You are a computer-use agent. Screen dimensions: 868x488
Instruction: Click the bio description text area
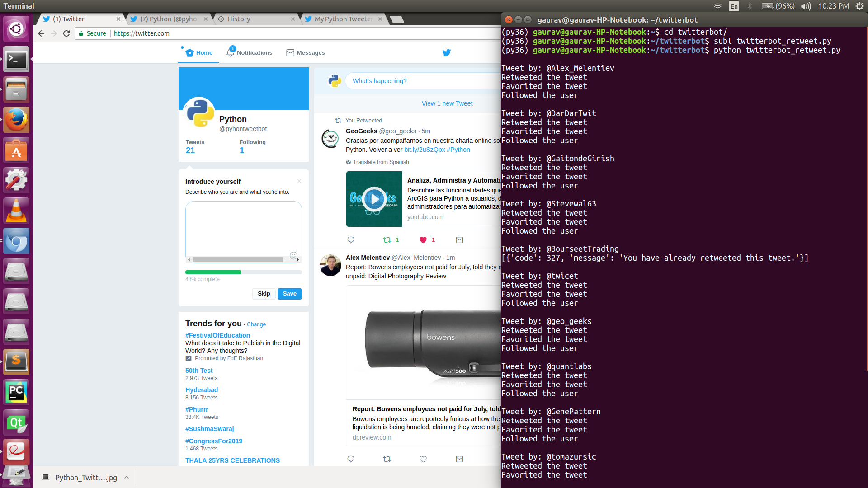(x=243, y=229)
